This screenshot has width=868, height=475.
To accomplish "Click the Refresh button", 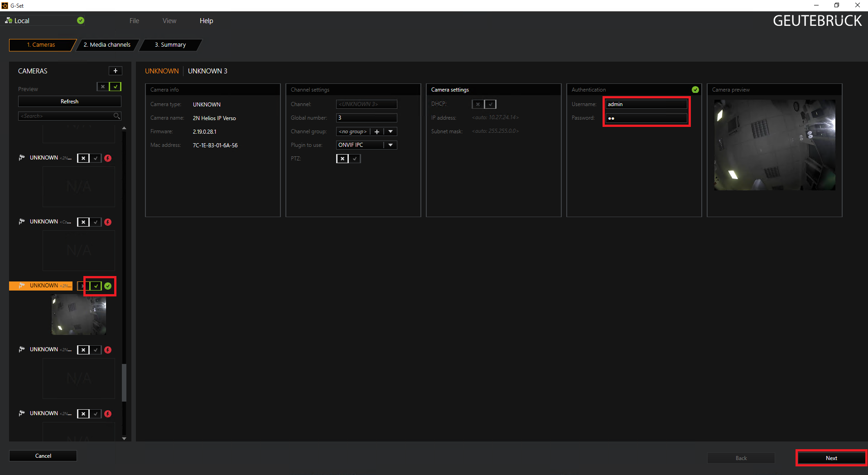I will [x=70, y=102].
